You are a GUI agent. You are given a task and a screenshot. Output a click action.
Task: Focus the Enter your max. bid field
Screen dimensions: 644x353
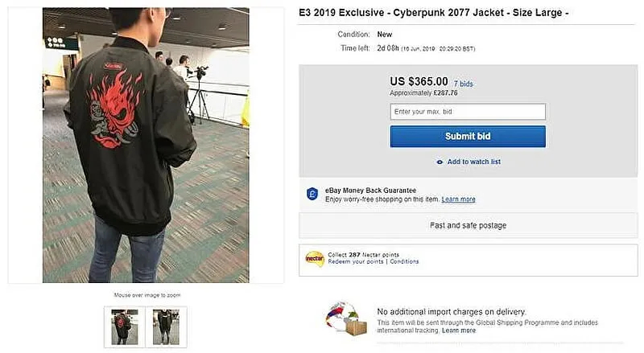click(468, 112)
